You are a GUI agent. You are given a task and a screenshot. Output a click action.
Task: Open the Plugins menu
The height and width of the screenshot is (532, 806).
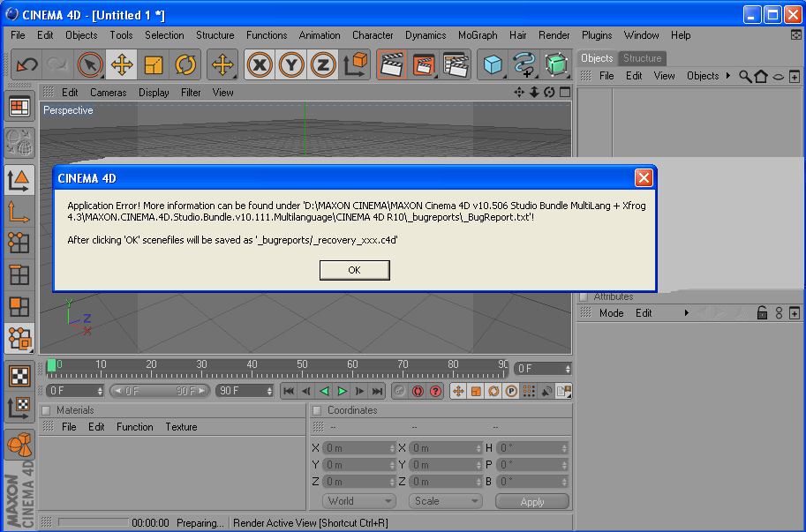597,35
